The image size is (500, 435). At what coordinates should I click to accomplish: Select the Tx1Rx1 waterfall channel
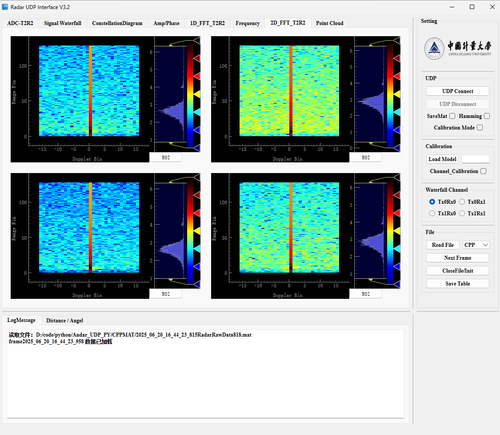tap(462, 213)
